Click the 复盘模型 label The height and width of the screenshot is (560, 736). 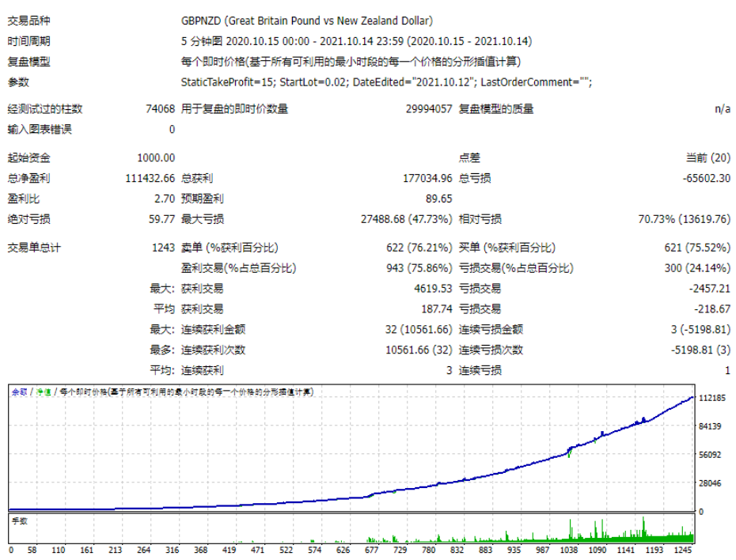click(x=28, y=62)
